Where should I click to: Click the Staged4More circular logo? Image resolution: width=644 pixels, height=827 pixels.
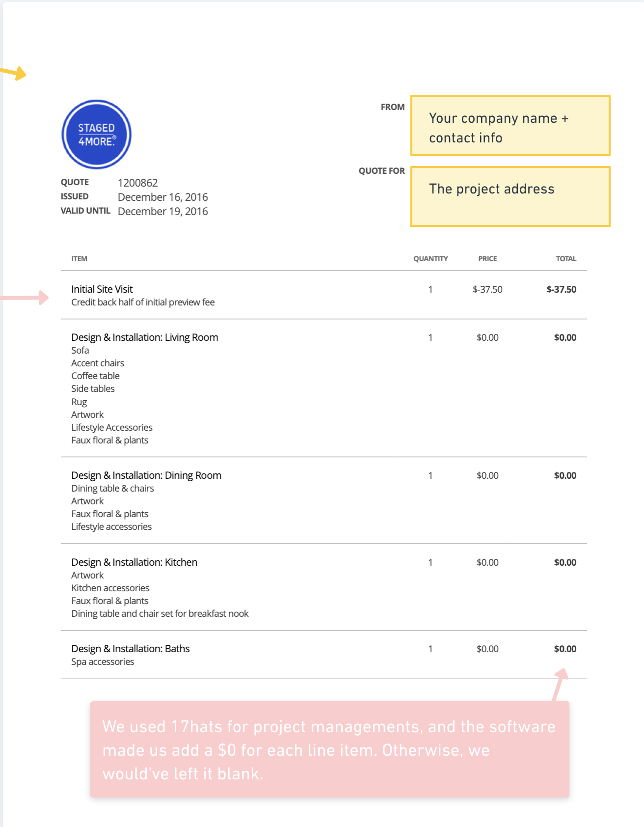pyautogui.click(x=97, y=135)
